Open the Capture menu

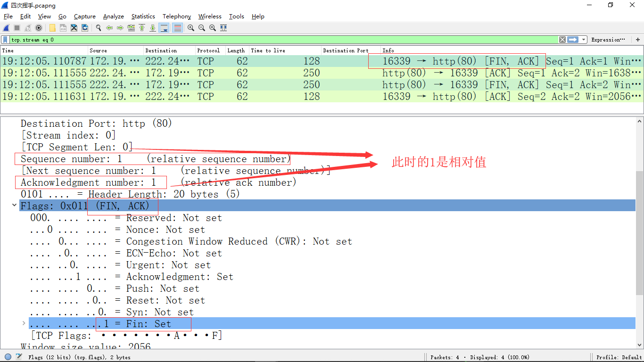(85, 16)
